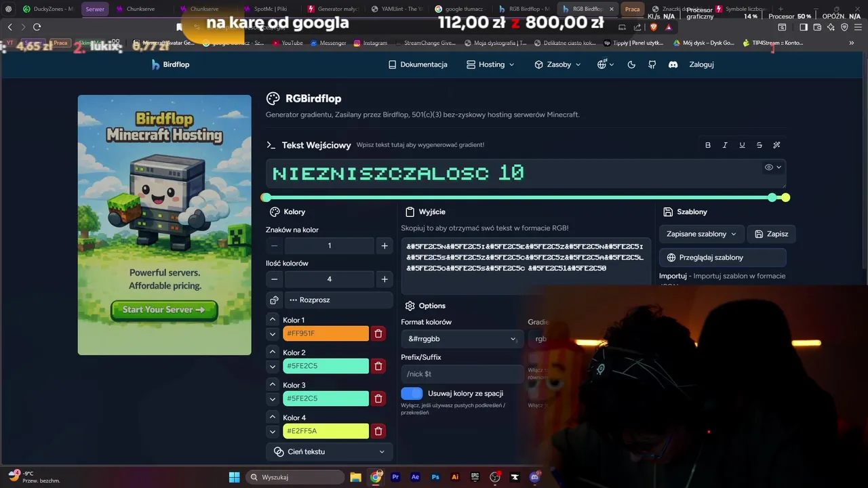Click Kolor 1 orange color field

coord(325,333)
